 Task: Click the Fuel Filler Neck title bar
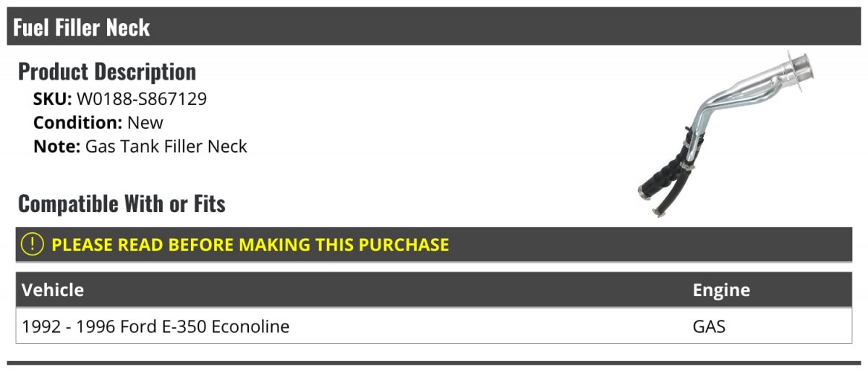click(434, 27)
